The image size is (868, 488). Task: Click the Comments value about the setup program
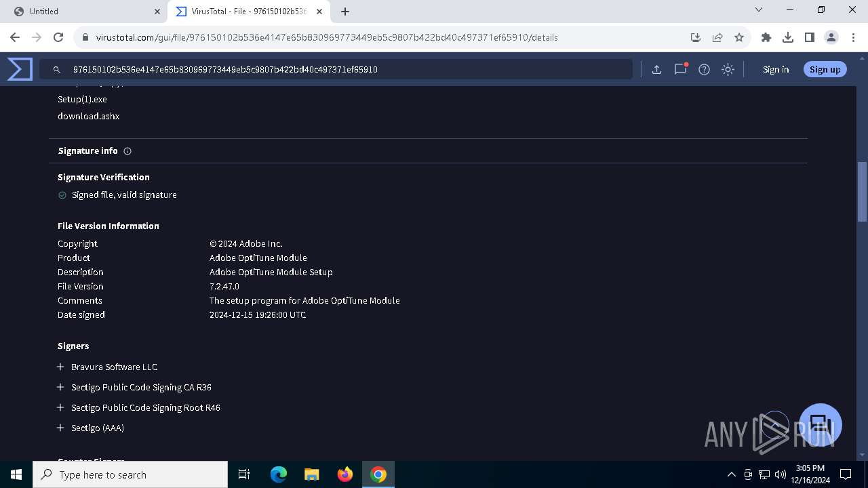point(304,300)
